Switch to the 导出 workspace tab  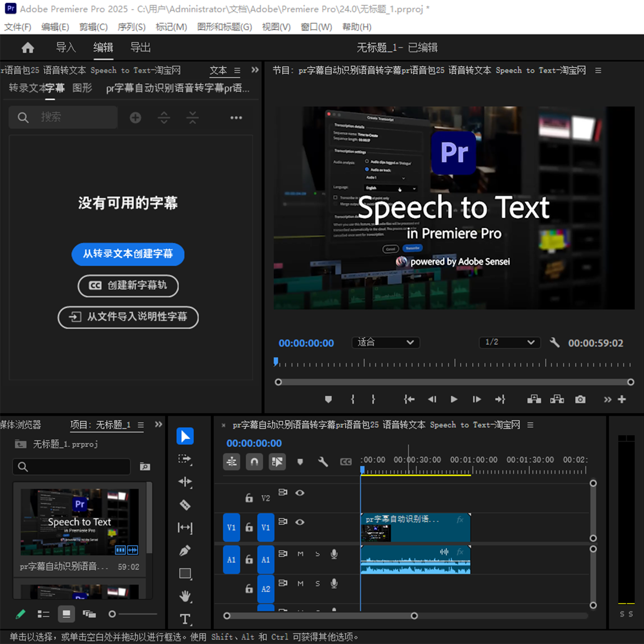click(x=140, y=47)
